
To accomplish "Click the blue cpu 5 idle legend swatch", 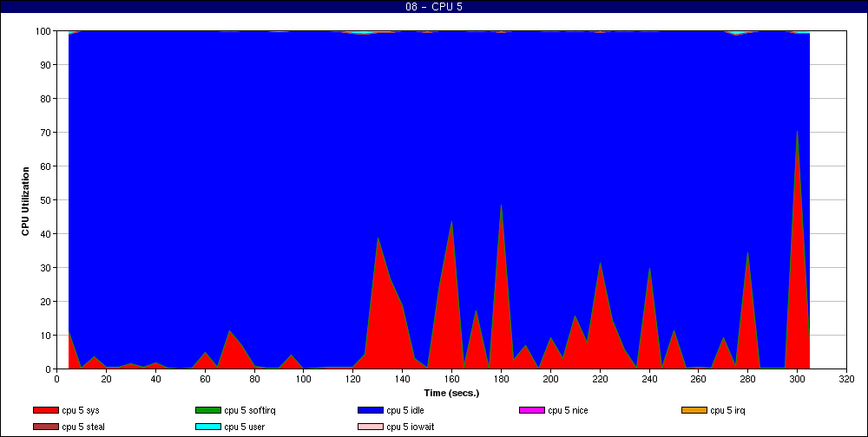I will [x=370, y=410].
